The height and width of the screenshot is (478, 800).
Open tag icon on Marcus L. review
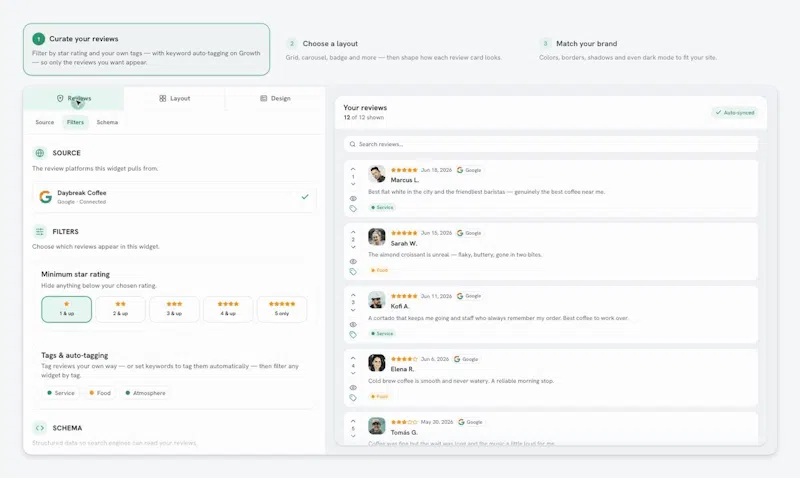coord(353,209)
